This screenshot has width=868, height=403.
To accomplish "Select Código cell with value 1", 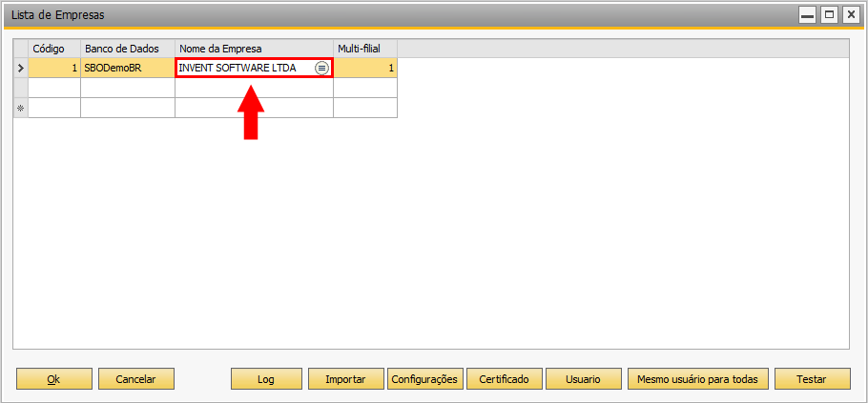I will point(54,68).
